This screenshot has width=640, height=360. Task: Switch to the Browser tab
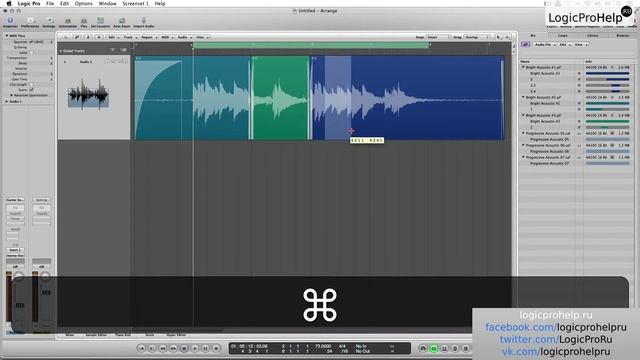622,36
